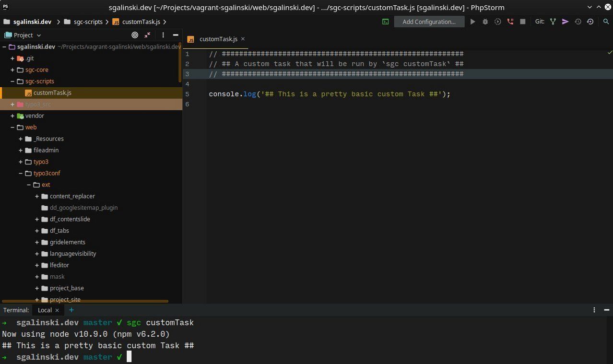Viewport: 613px width, 364px height.
Task: Open a new terminal session with the plus button
Action: tap(71, 310)
